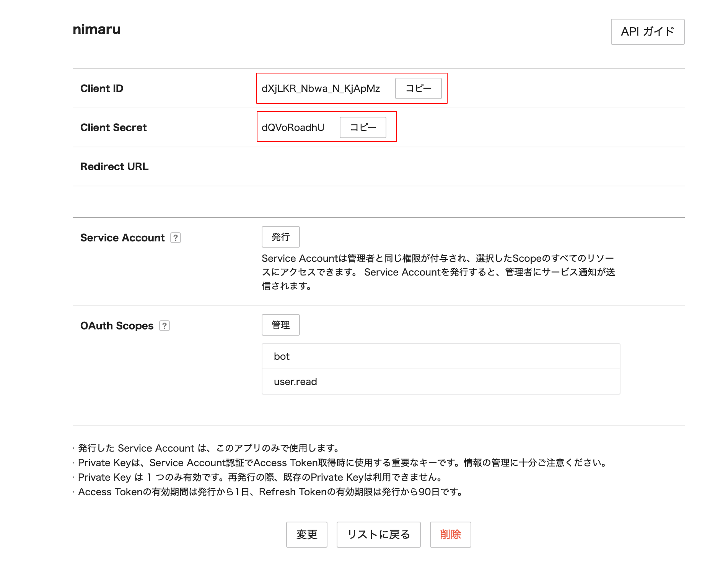Open the API ガイド guide
Viewport: 728px width, 571px height.
[x=648, y=32]
